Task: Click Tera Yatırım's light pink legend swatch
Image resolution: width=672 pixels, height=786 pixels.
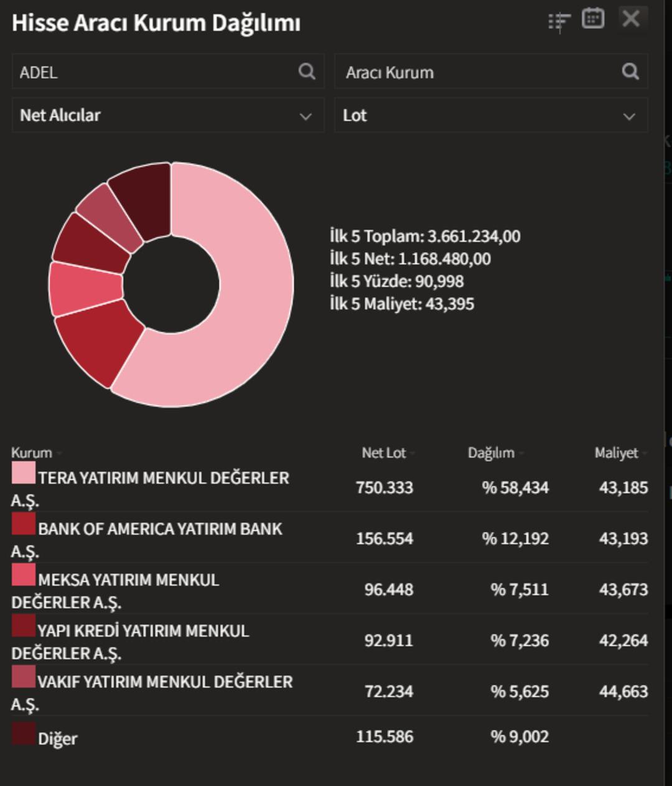Action: (x=24, y=473)
